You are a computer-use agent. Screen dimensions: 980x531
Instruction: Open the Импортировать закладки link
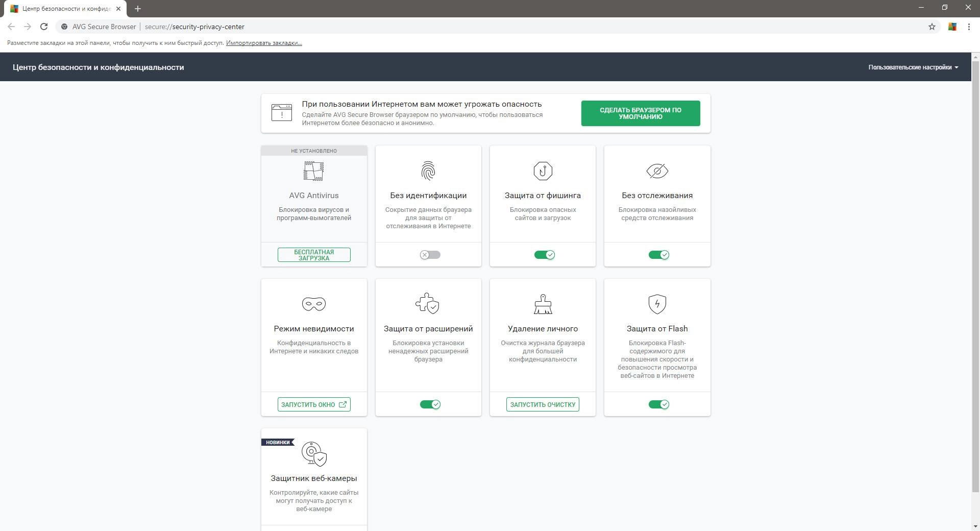264,43
